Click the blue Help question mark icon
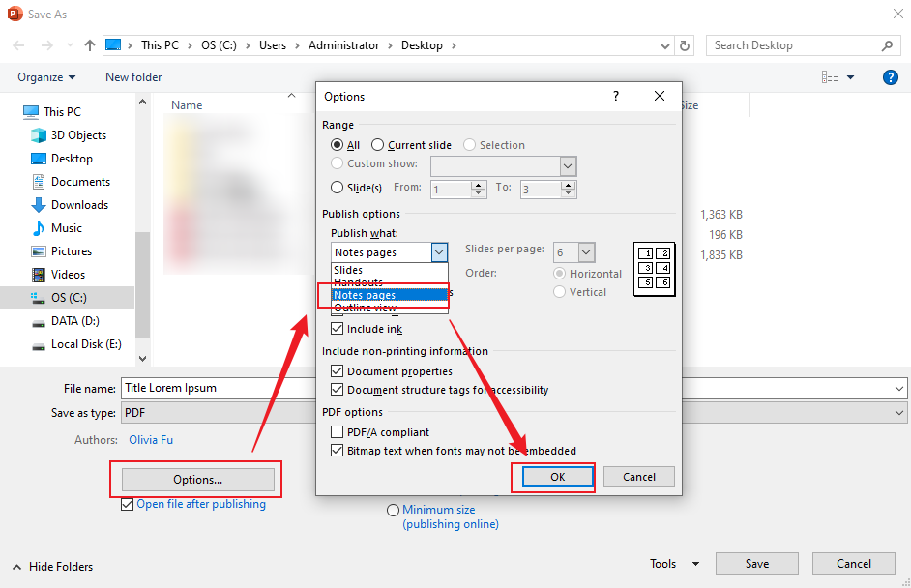 point(890,76)
